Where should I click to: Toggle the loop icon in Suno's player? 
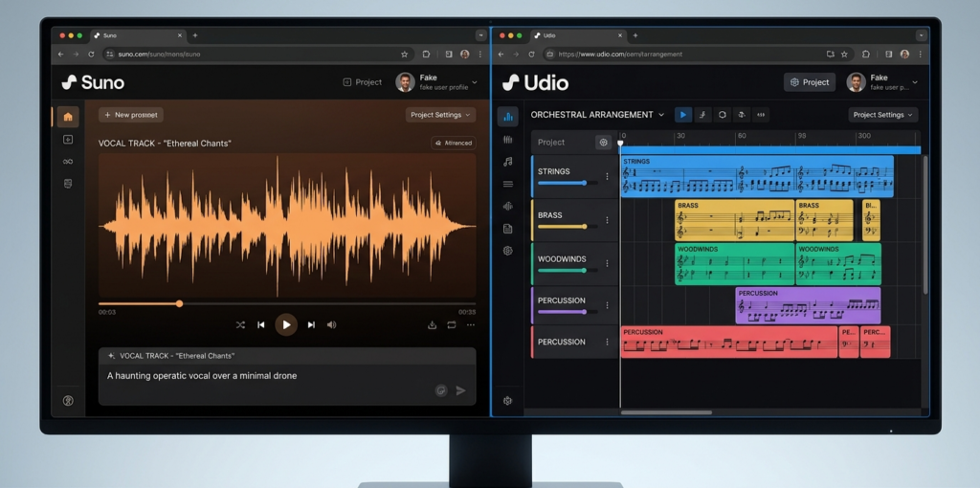pos(452,325)
